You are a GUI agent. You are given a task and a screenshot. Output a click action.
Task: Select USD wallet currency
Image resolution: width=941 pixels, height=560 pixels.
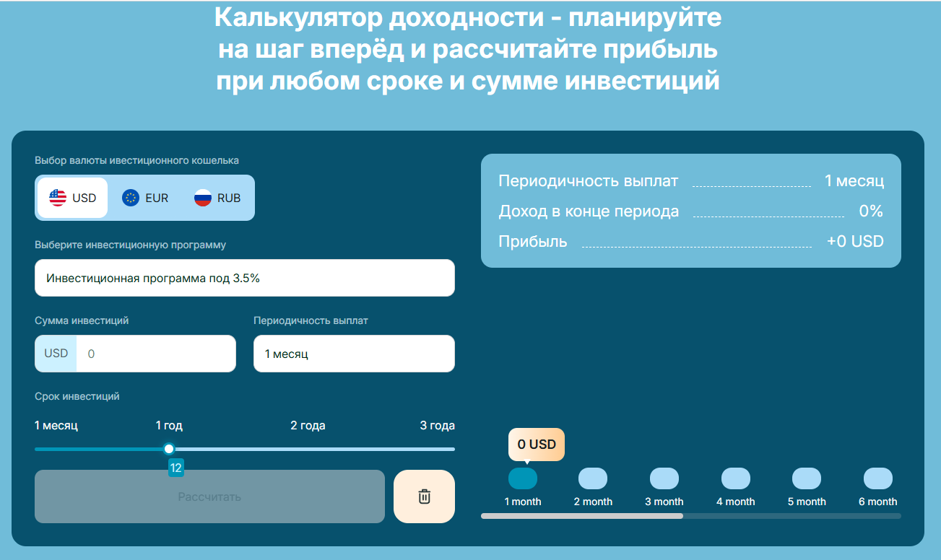point(72,198)
